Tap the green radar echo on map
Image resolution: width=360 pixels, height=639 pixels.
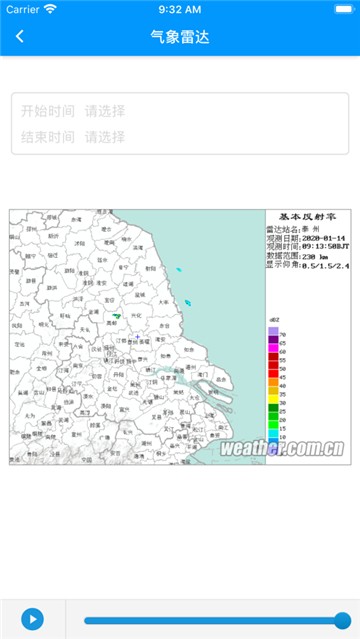click(117, 315)
